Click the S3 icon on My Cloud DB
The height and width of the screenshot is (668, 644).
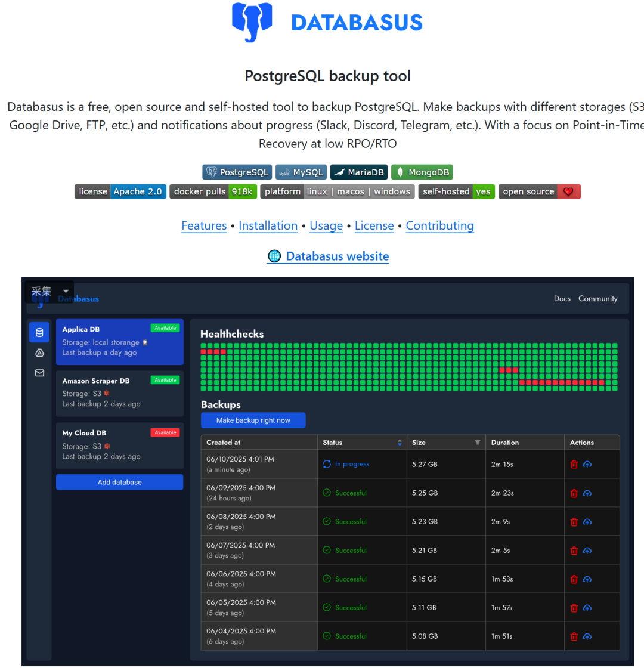(107, 446)
